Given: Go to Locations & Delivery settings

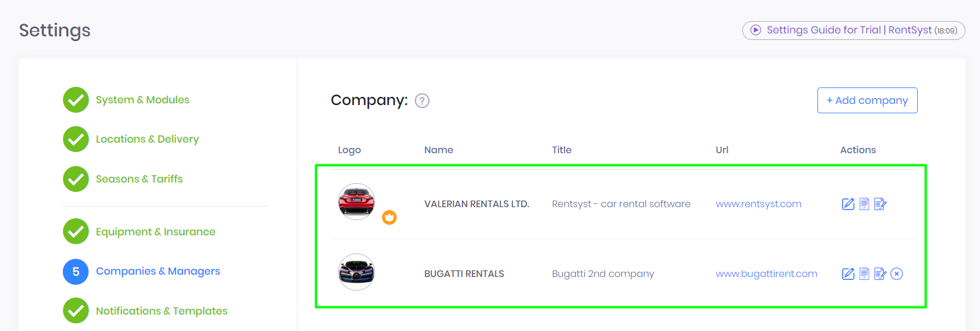Looking at the screenshot, I should (x=147, y=139).
